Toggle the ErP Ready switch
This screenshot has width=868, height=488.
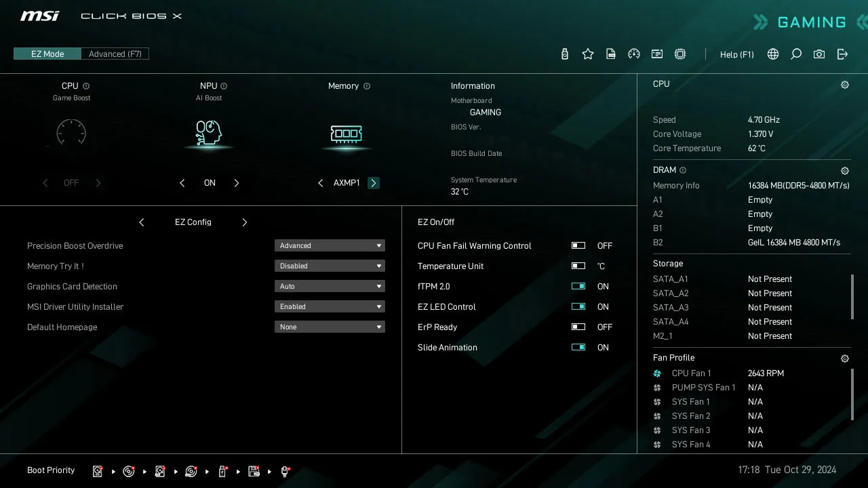click(x=578, y=327)
